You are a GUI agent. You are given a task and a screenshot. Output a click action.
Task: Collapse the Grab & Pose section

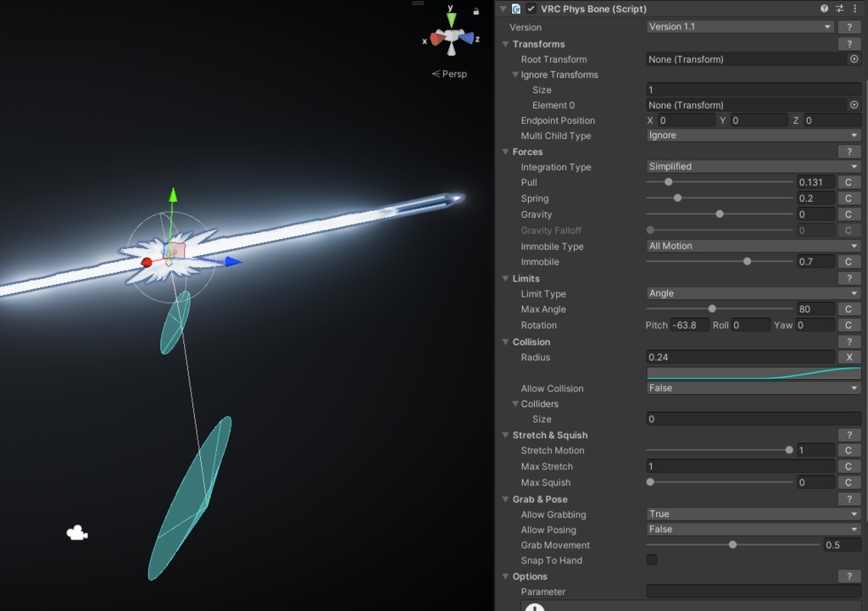point(505,499)
